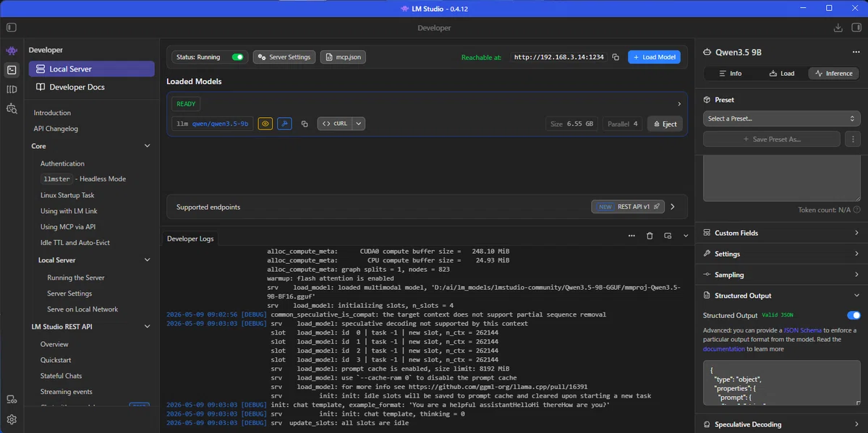
Task: Open the Authentication docs entry
Action: [x=62, y=163]
